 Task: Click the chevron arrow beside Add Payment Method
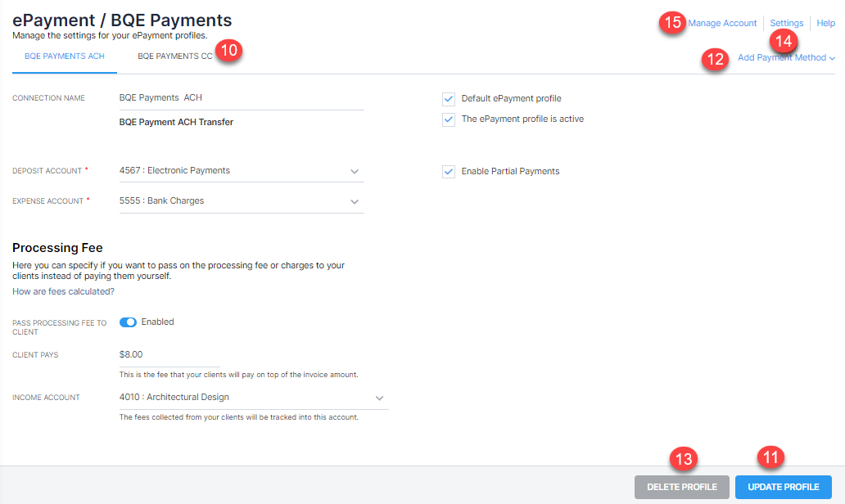[x=832, y=58]
